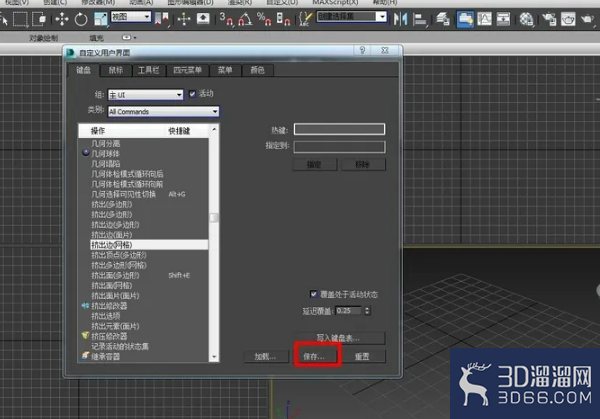Open the Layer Manager icon
Screen dimensions: 600x419
(x=443, y=18)
